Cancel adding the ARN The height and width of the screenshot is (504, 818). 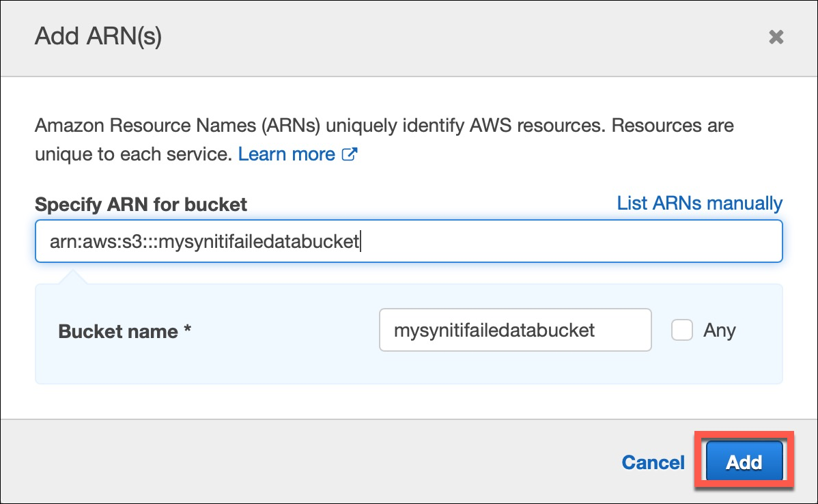653,462
